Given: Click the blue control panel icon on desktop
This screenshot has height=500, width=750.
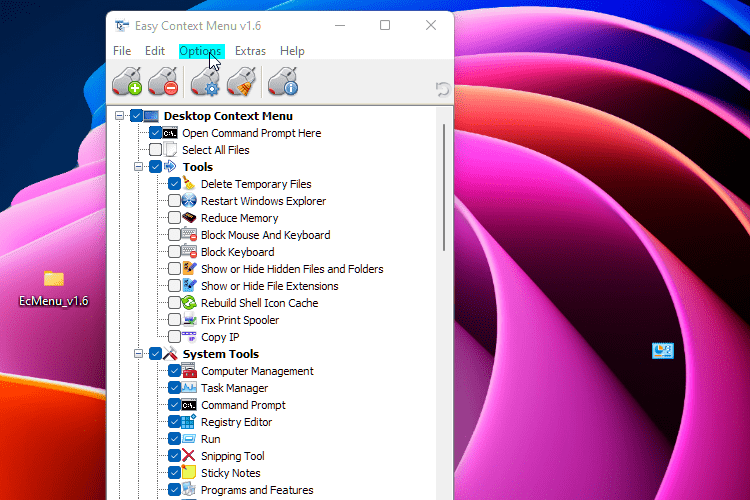Looking at the screenshot, I should 663,351.
